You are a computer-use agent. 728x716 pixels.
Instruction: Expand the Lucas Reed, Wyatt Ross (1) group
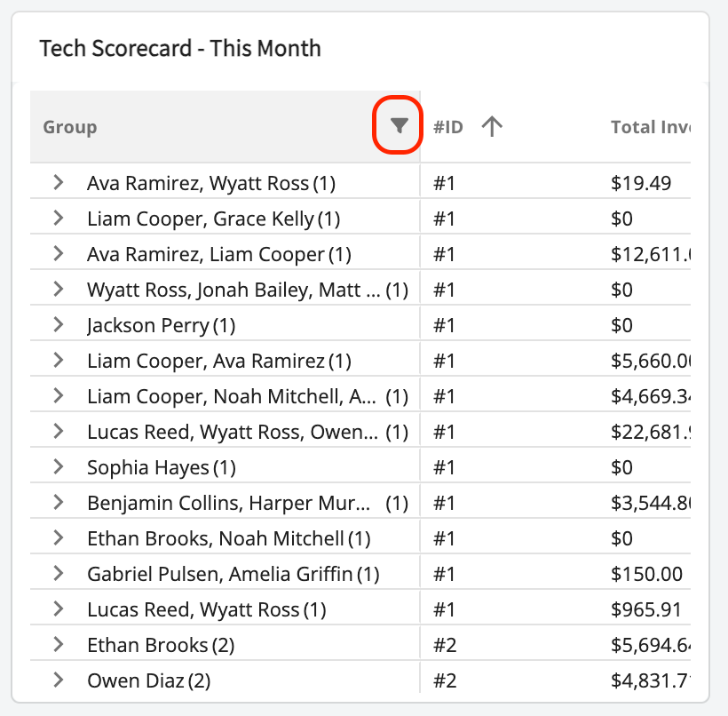point(58,609)
